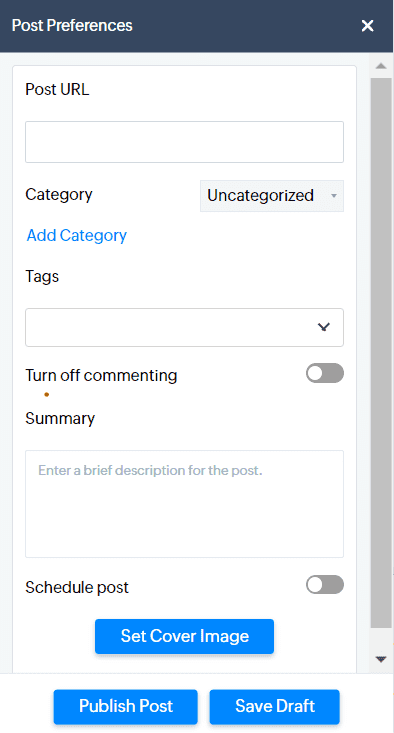Click the scrollbar down arrow
The image size is (394, 733).
pyautogui.click(x=381, y=659)
